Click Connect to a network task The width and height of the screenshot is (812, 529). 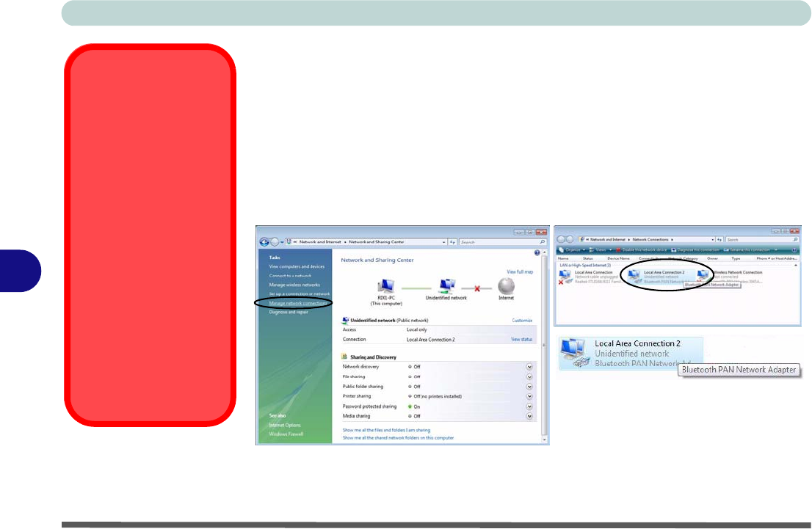point(290,276)
